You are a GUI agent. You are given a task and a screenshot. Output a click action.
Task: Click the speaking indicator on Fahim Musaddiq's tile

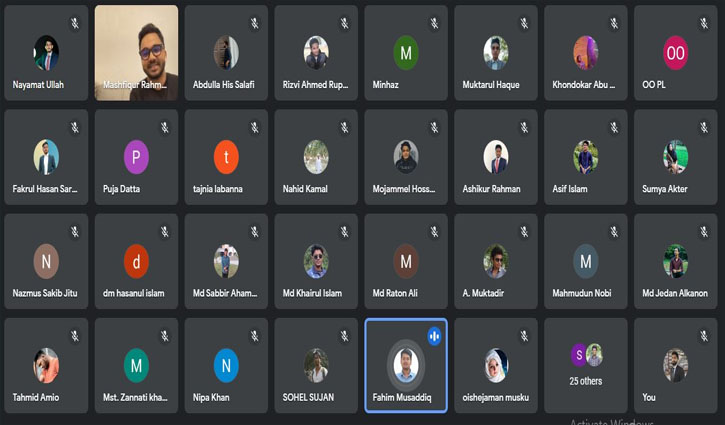(434, 336)
